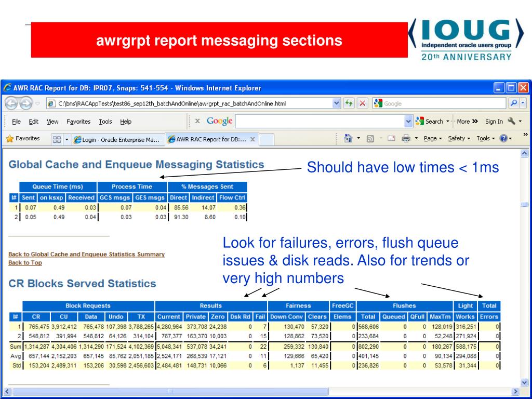
Task: Stop loading with the red X icon
Action: [362, 103]
